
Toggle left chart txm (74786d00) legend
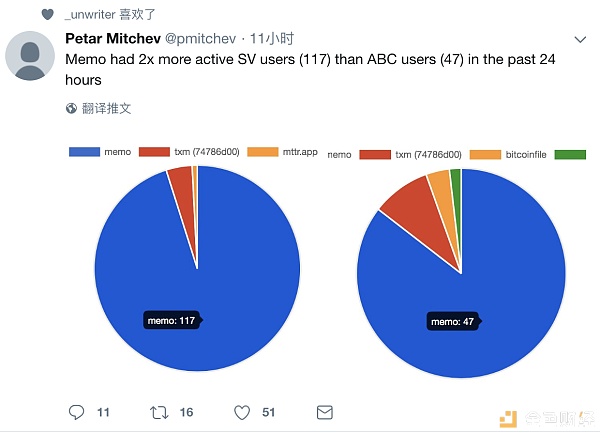(x=189, y=152)
